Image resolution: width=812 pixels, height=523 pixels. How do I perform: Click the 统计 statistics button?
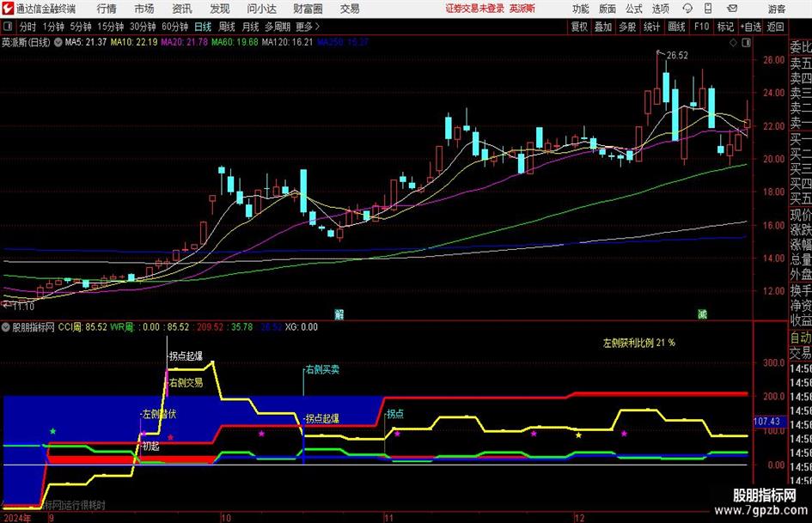(651, 27)
